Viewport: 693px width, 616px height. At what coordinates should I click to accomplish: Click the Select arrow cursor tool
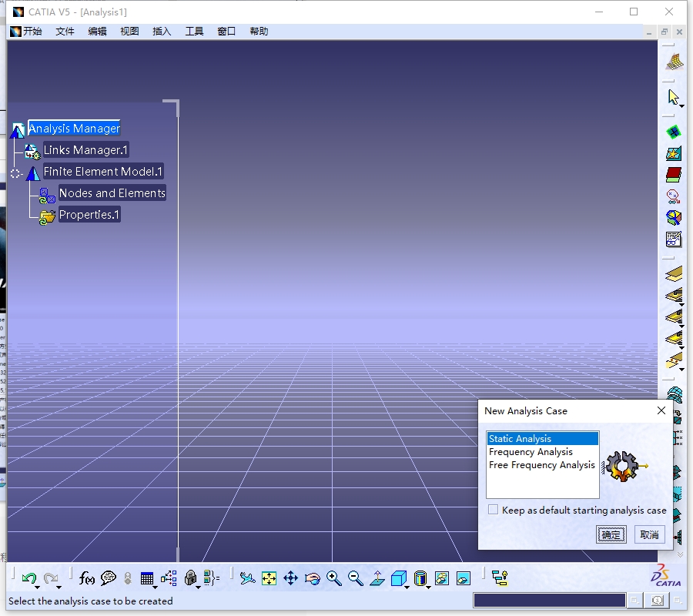pyautogui.click(x=673, y=97)
